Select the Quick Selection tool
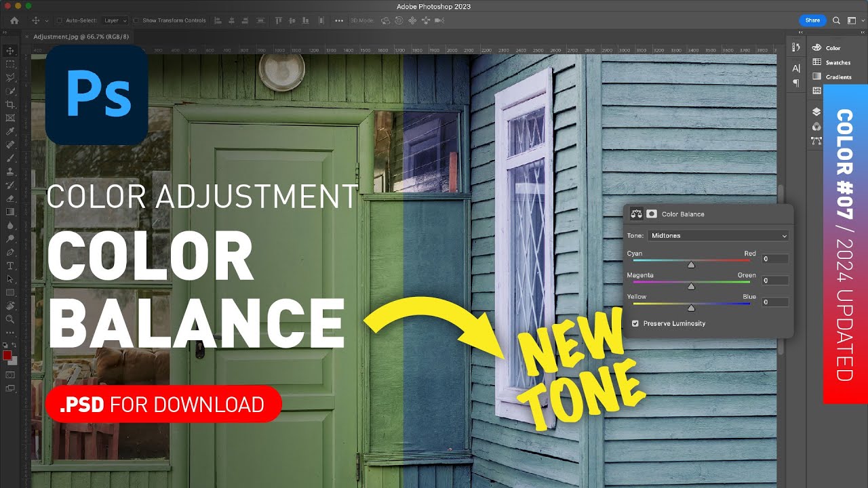 tap(10, 91)
